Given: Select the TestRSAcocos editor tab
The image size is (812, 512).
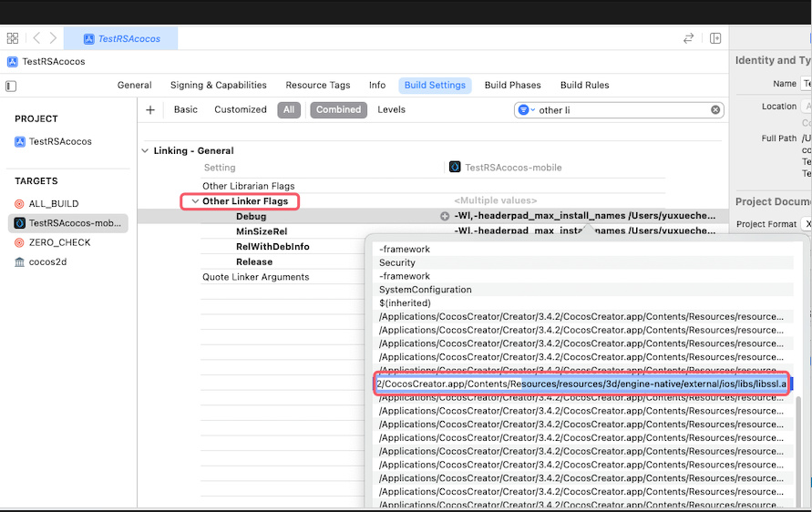Looking at the screenshot, I should [x=120, y=39].
